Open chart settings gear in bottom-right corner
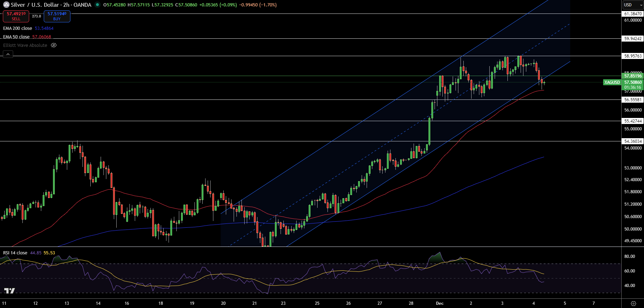Screen dimensions: 644x308 click(x=633, y=303)
